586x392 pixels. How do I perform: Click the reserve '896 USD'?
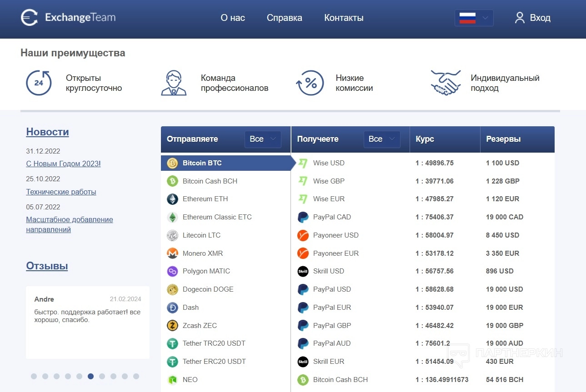tap(500, 271)
